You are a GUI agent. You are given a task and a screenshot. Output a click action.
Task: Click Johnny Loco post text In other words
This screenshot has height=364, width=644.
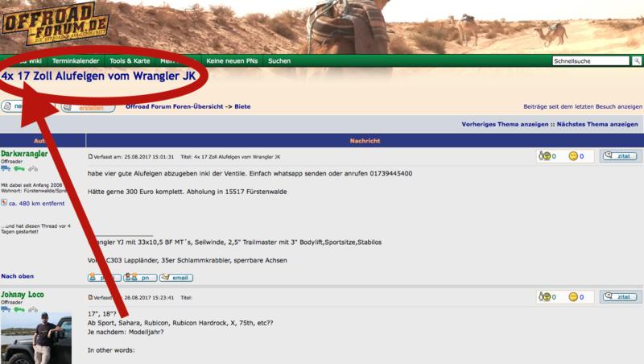[x=111, y=350]
